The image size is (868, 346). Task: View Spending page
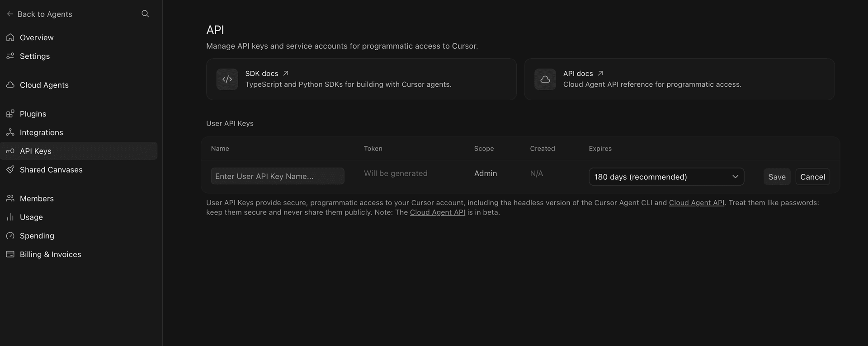click(x=79, y=236)
